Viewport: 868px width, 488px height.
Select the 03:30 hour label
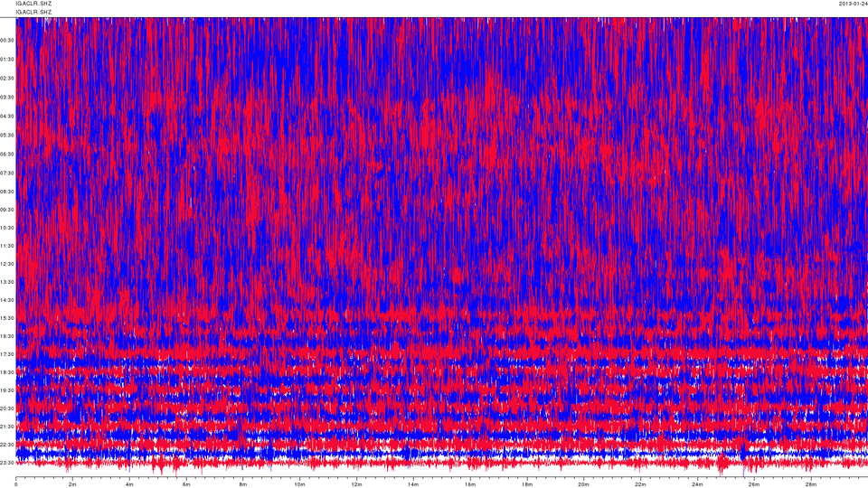pyautogui.click(x=6, y=97)
